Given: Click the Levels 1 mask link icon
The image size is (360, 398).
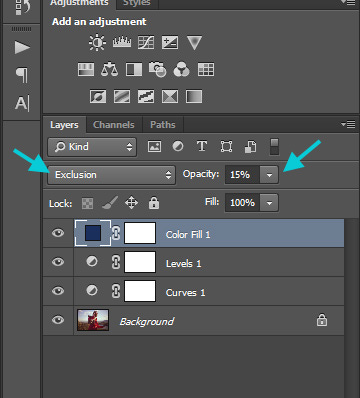Looking at the screenshot, I should [x=116, y=262].
